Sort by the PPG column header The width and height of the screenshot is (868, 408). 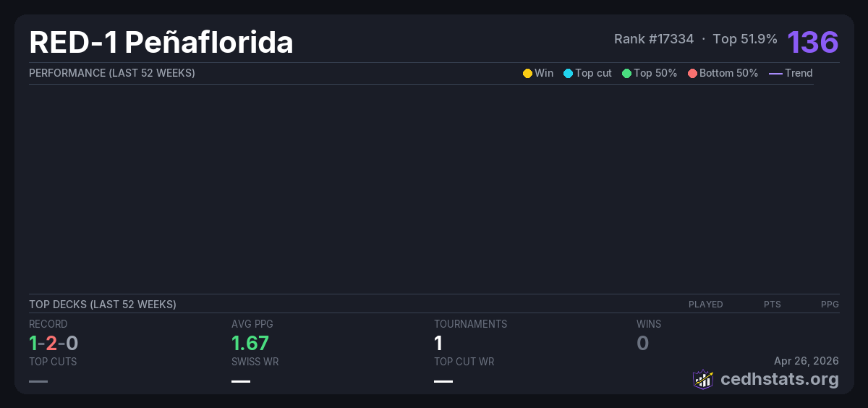830,305
